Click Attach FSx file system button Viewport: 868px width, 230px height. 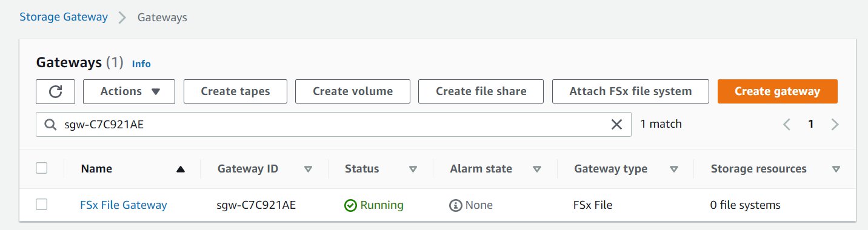pyautogui.click(x=630, y=91)
